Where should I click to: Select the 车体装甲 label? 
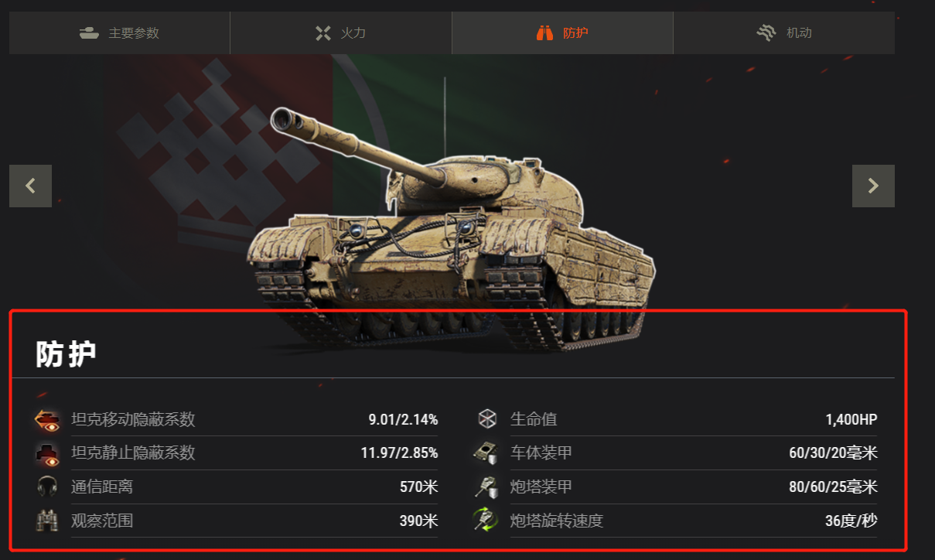click(x=541, y=453)
